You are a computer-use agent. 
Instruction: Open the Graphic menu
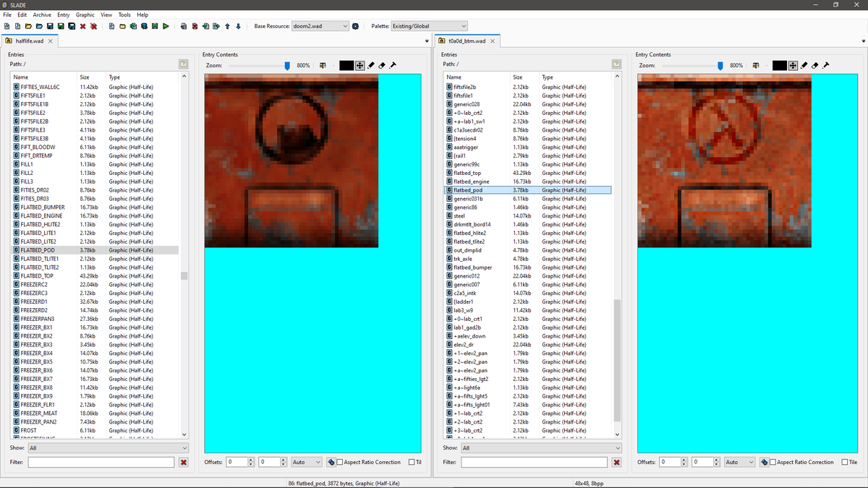[85, 14]
